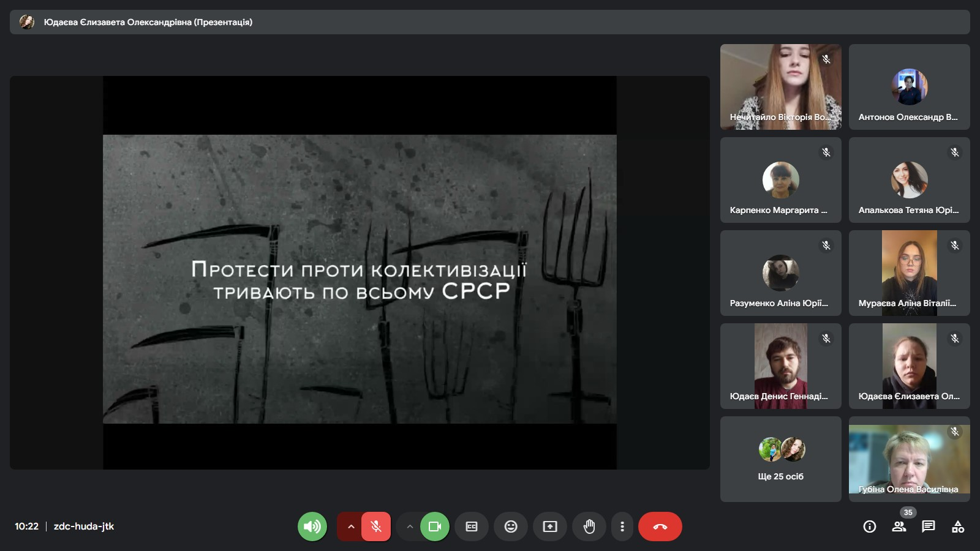Screen dimensions: 980x551
Task: Click muted mic icon on Губіна Олена tile
Action: pos(955,432)
